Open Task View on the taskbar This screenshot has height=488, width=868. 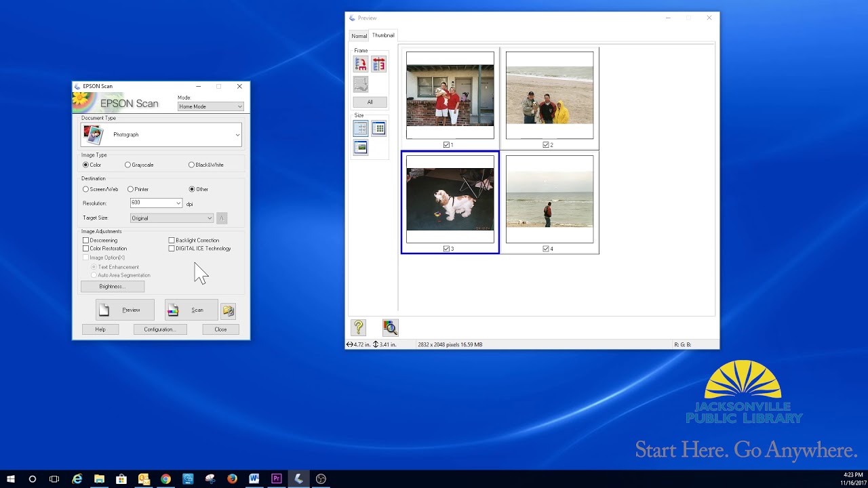[x=54, y=479]
